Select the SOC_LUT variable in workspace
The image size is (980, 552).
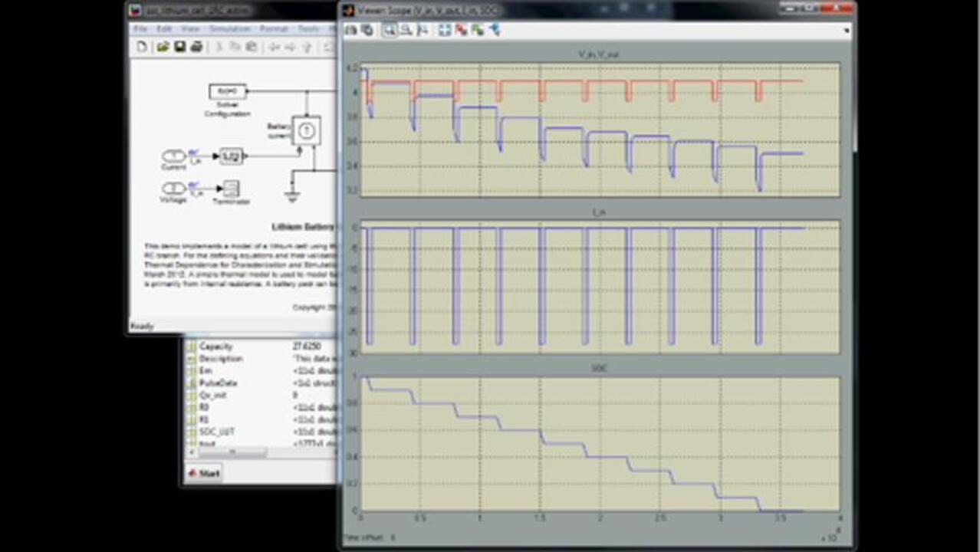216,432
